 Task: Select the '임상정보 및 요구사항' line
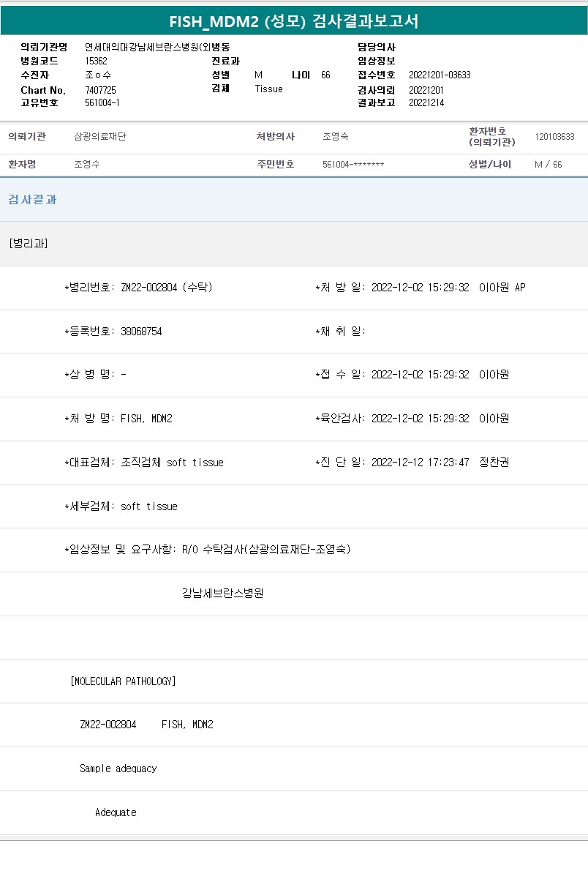(208, 549)
